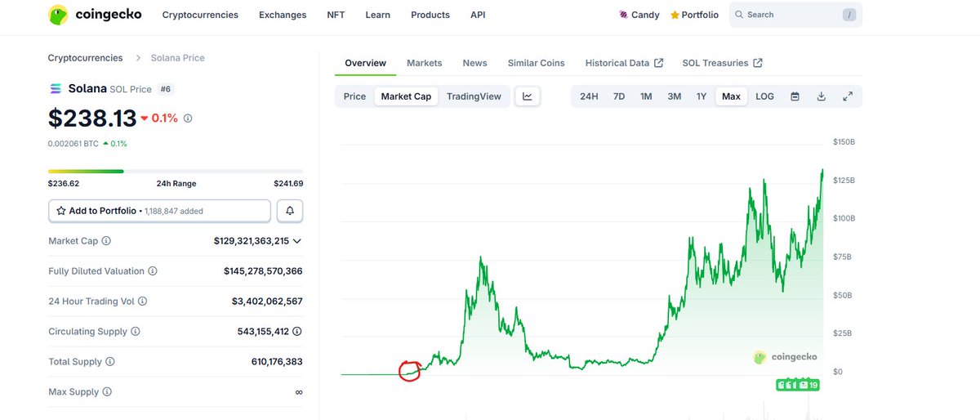980x420 pixels.
Task: Open the Learn nav menu
Action: [377, 15]
